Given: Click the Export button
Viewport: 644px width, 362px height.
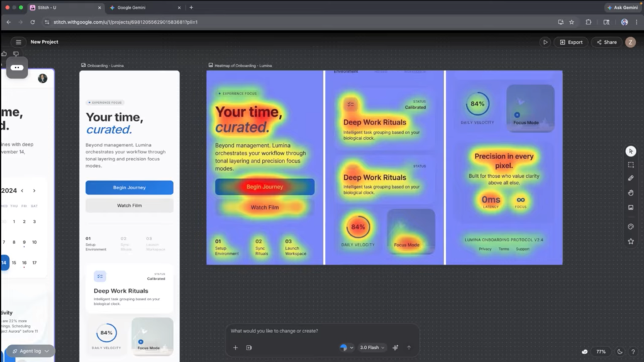Looking at the screenshot, I should 571,42.
